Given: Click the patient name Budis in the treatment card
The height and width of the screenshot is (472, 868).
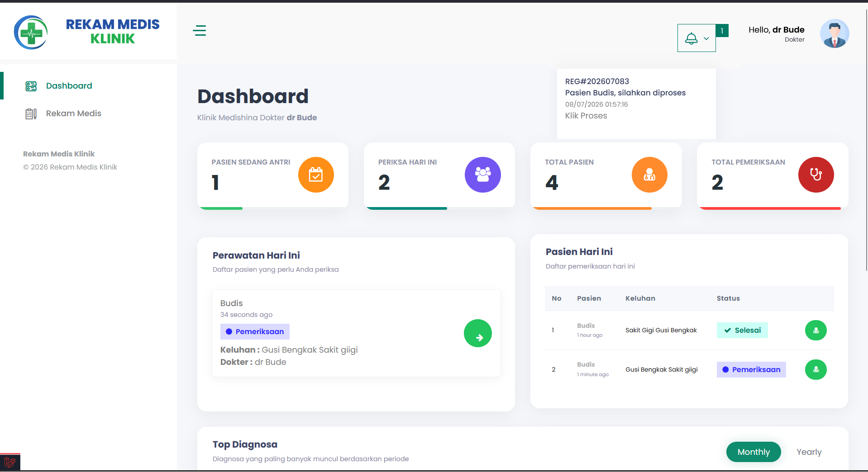Looking at the screenshot, I should point(232,303).
